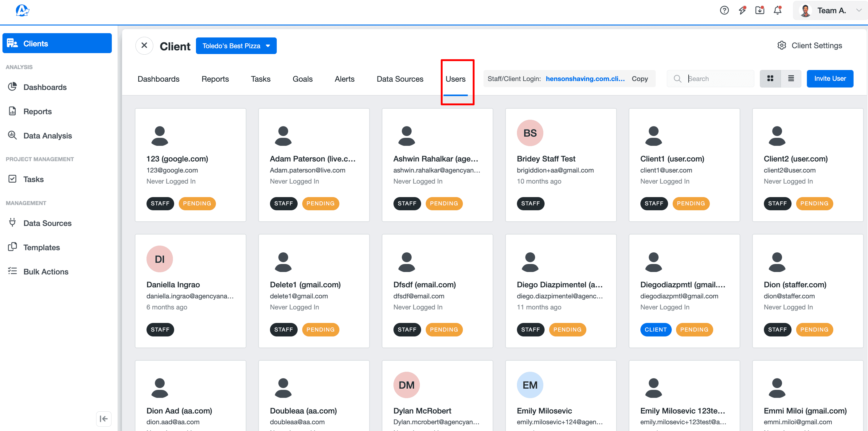Open notifications via the bell icon
The width and height of the screenshot is (868, 431).
tap(777, 10)
